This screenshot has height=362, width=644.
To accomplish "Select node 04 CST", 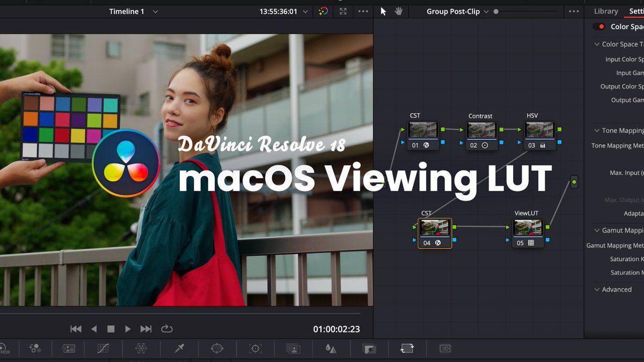I will coord(435,233).
